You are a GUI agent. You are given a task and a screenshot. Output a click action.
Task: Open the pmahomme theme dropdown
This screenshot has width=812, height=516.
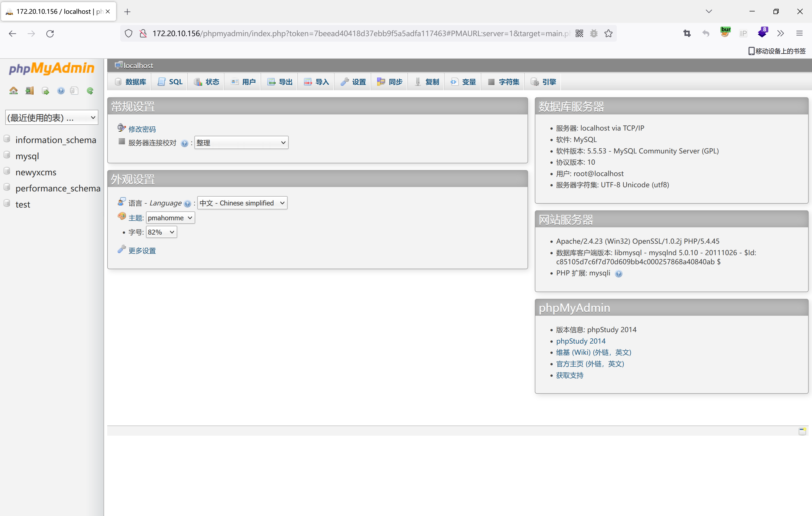click(x=170, y=218)
